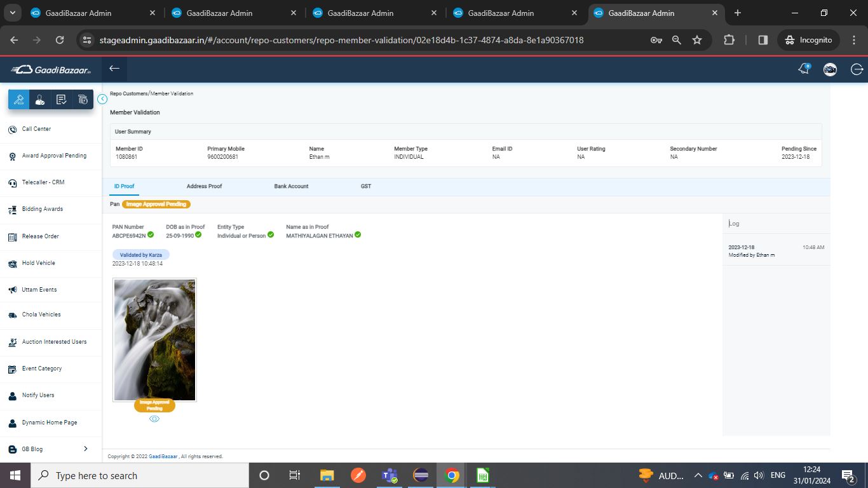Click the Primary Mobile value 9600200681
This screenshot has height=488, width=868.
(222, 157)
